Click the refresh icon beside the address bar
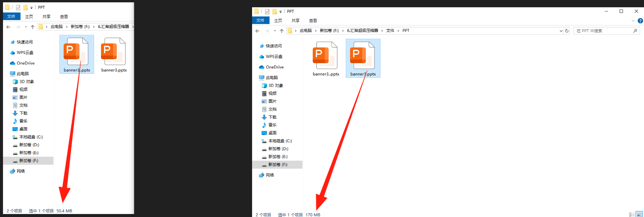 tap(567, 31)
